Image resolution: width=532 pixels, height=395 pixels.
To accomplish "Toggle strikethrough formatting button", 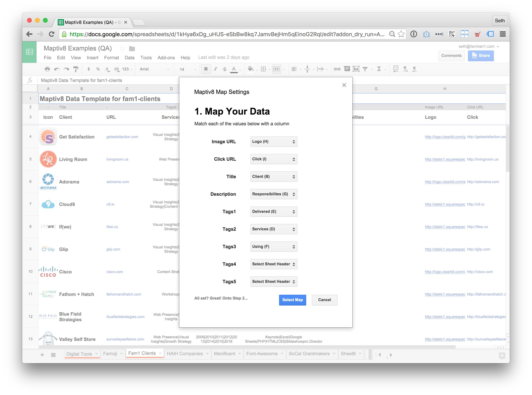I will click(224, 69).
